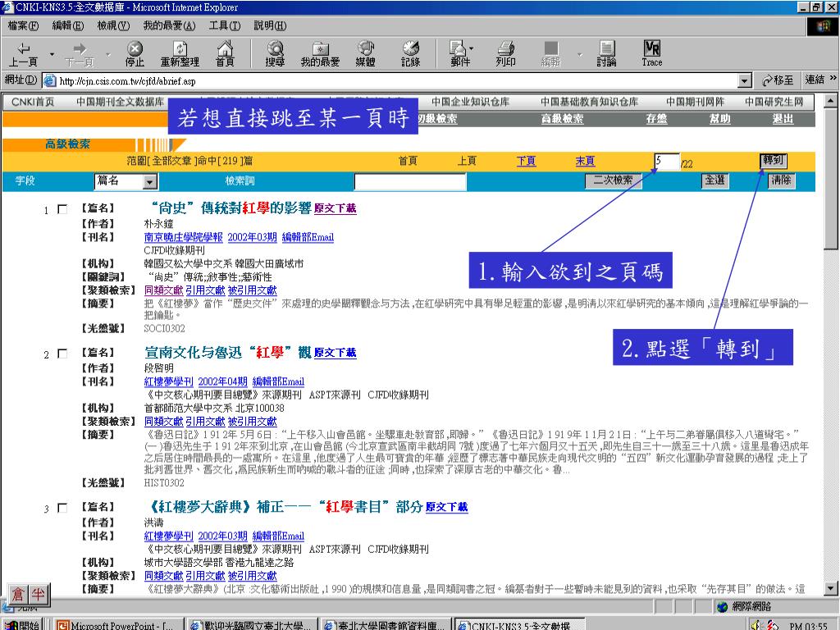Click the Windows Start (開始) button
Screen dimensions: 840x630
[x=21, y=624]
